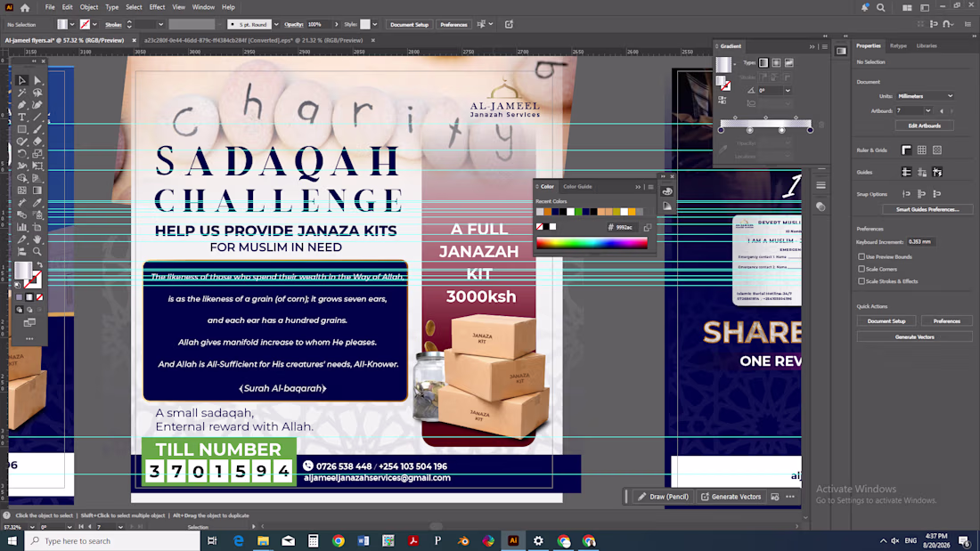Set gradient type to Radial

(x=776, y=62)
